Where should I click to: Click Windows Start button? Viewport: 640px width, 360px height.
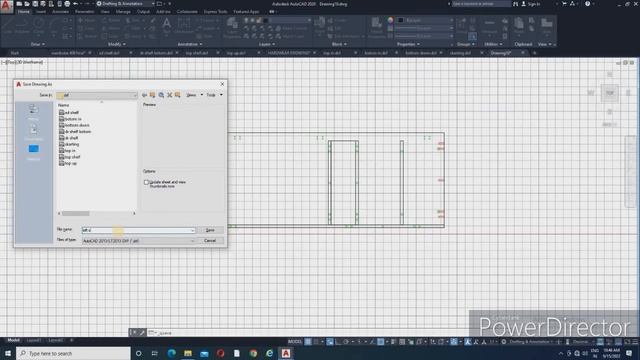point(7,353)
